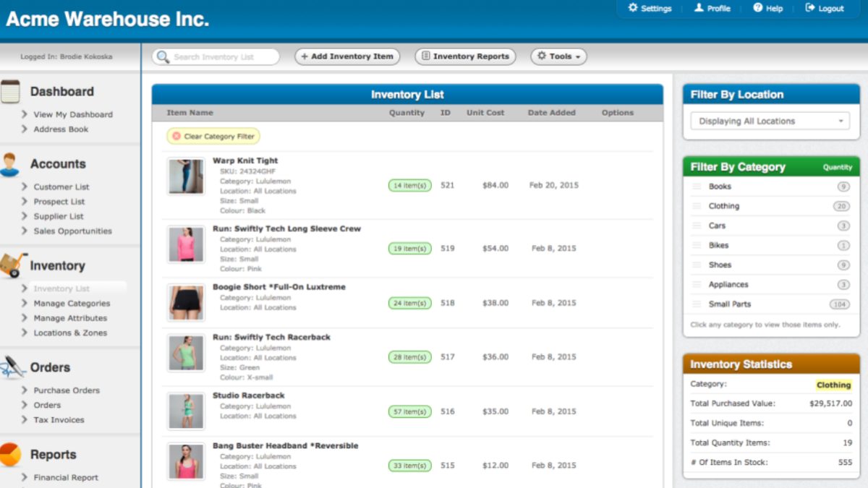Click the Orders section icon
The image size is (868, 488).
coord(12,367)
